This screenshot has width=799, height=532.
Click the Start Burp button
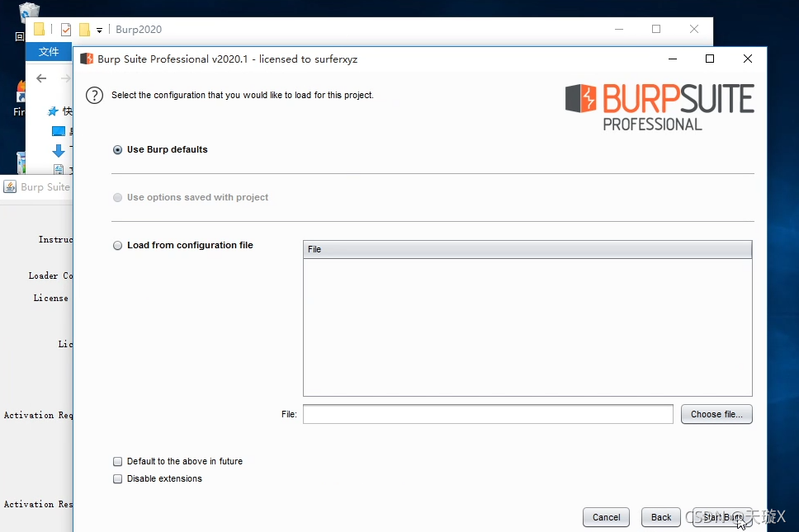722,517
